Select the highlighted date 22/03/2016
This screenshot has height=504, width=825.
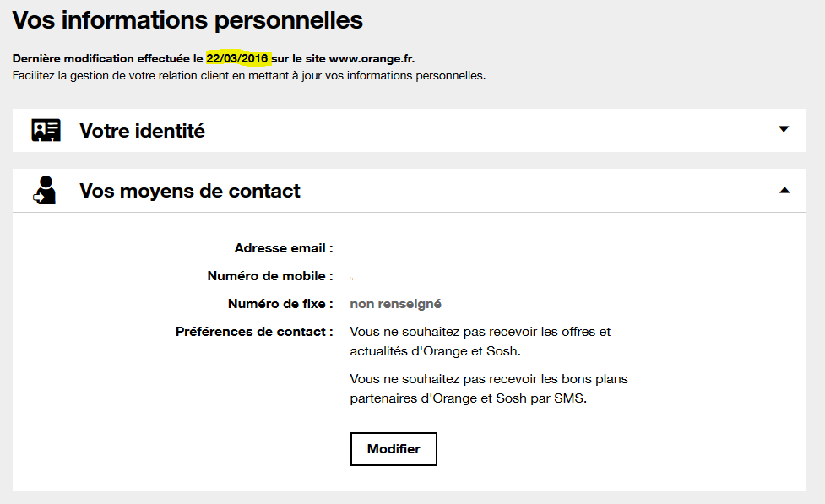(x=234, y=58)
